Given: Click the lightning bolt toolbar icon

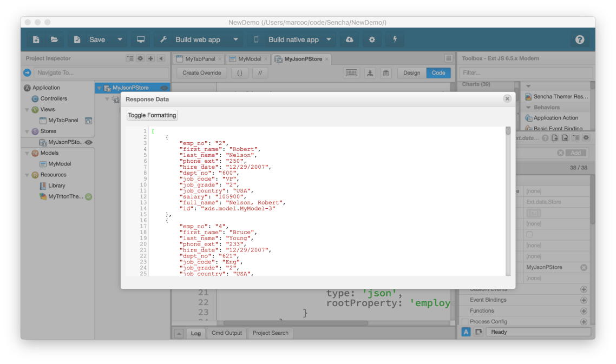Looking at the screenshot, I should click(x=395, y=39).
